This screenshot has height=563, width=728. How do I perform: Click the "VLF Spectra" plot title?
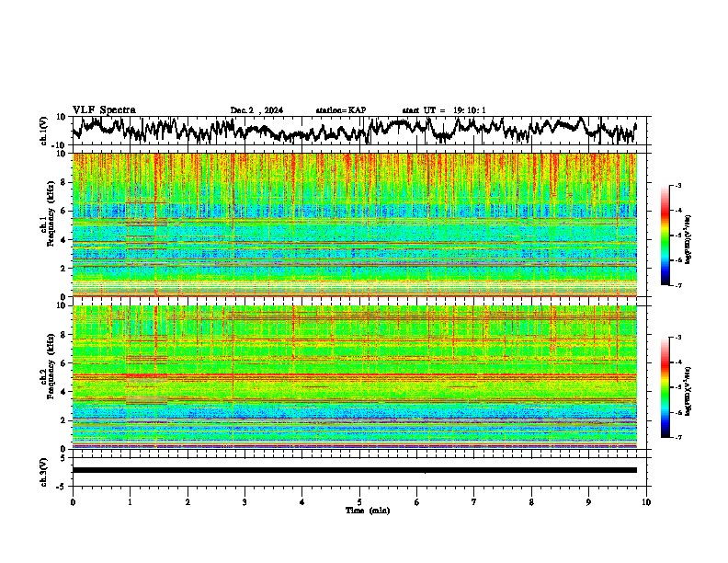(x=104, y=110)
